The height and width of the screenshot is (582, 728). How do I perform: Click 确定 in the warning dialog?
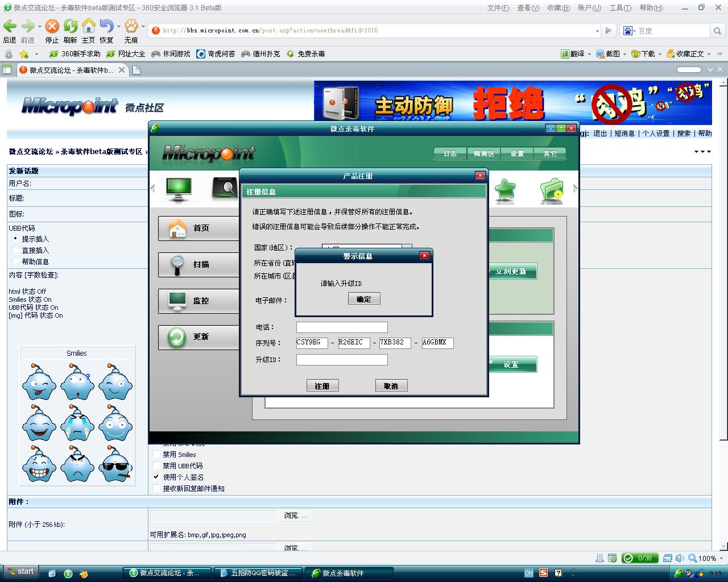click(364, 299)
